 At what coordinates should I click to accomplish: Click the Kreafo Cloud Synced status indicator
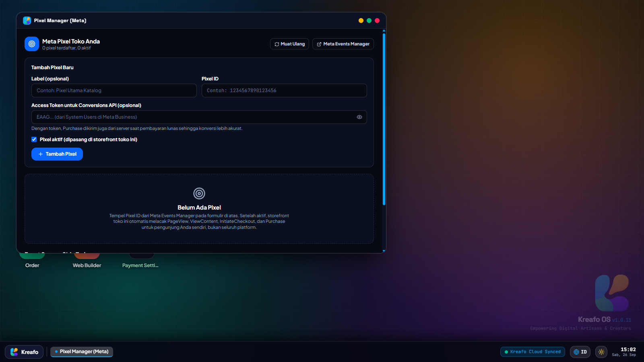point(533,352)
